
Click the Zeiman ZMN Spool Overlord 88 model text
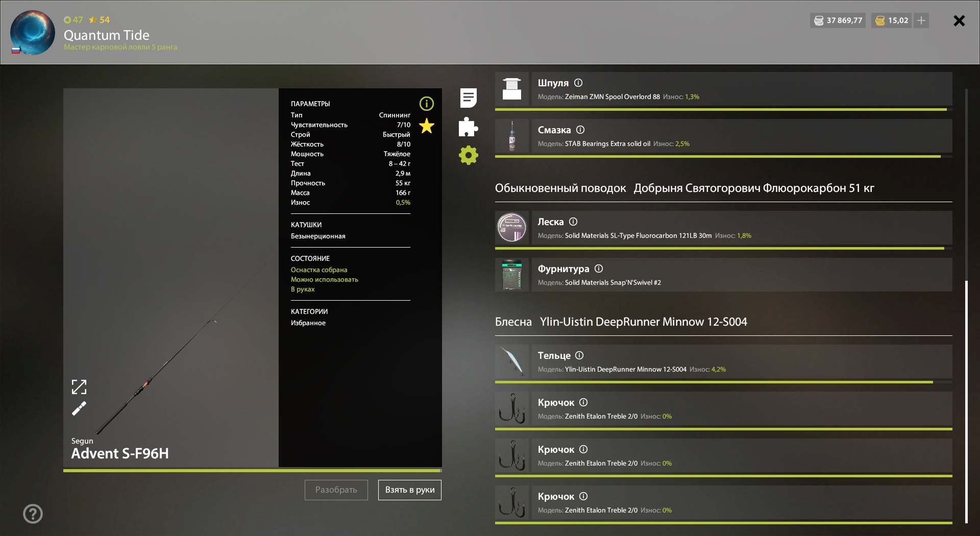(612, 97)
